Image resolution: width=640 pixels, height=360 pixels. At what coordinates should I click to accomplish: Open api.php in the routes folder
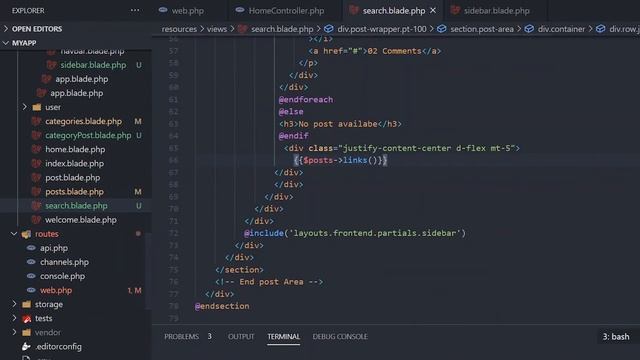tap(54, 248)
